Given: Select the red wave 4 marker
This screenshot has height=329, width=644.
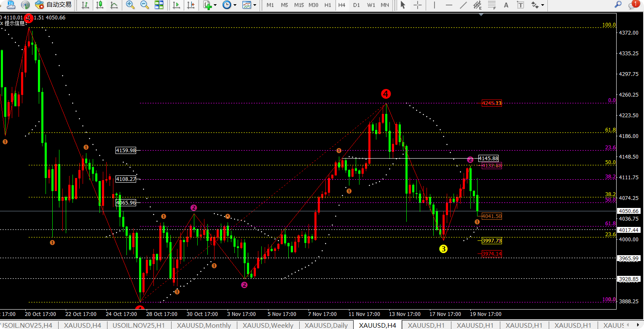Looking at the screenshot, I should click(x=385, y=93).
